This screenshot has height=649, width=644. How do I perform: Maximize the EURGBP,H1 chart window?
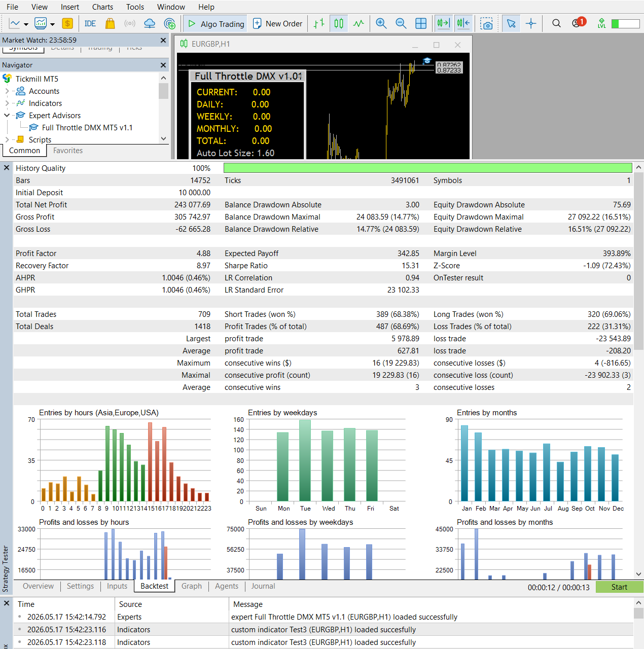tap(436, 45)
